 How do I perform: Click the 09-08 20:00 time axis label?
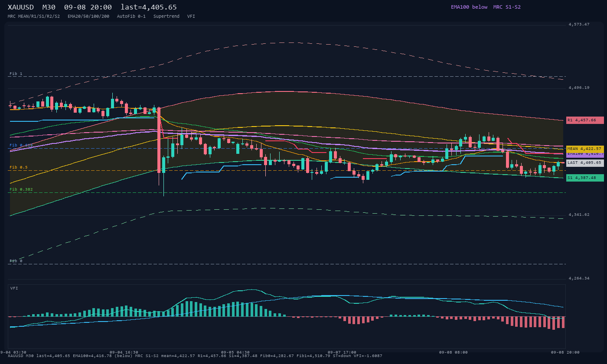pyautogui.click(x=565, y=352)
